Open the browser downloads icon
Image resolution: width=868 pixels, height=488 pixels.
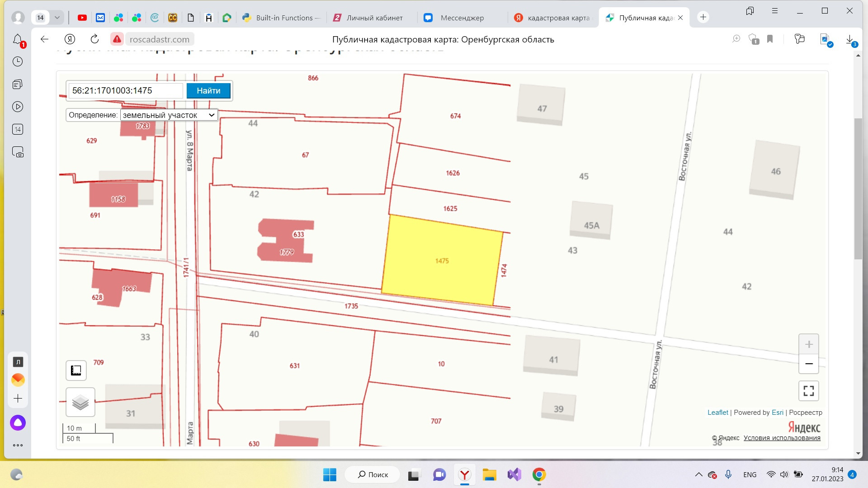click(850, 39)
